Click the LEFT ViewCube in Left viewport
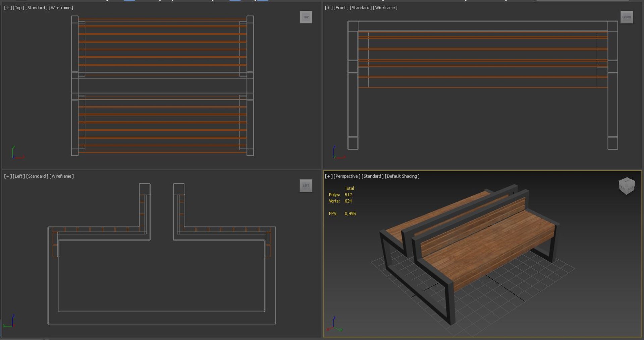This screenshot has width=644, height=340. tap(306, 186)
